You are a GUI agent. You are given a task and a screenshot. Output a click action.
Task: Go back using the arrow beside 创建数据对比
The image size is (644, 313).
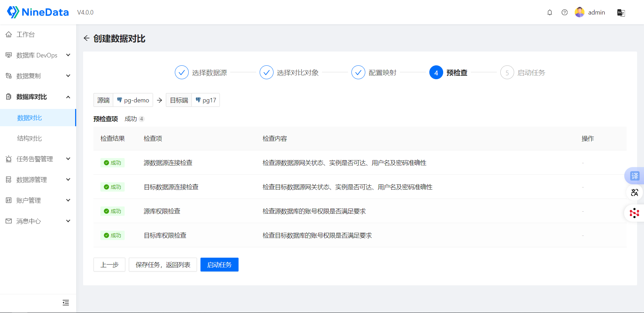tap(87, 38)
